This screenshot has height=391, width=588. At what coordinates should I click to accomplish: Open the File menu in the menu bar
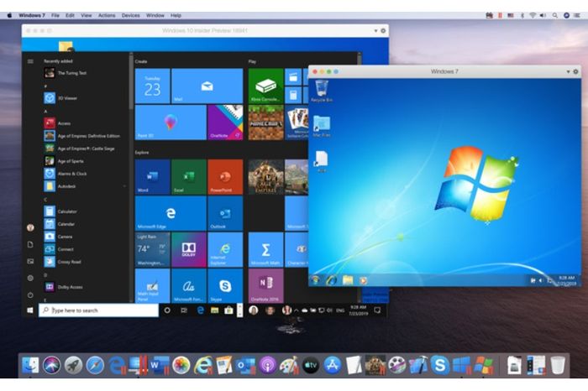[x=55, y=15]
